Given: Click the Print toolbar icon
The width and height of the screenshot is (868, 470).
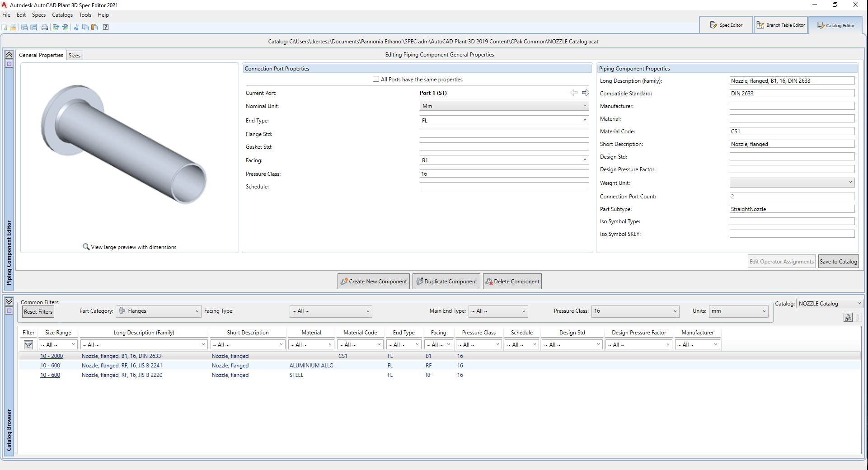Looking at the screenshot, I should (45, 28).
